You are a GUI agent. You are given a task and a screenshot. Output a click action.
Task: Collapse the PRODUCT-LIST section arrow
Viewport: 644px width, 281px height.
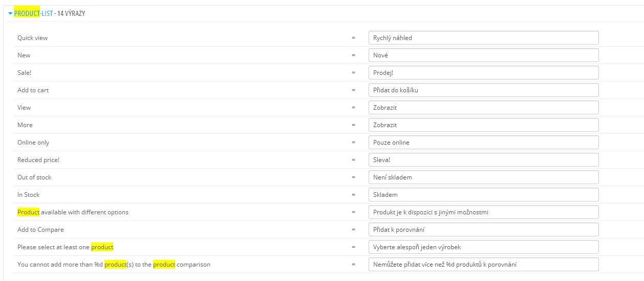click(10, 14)
